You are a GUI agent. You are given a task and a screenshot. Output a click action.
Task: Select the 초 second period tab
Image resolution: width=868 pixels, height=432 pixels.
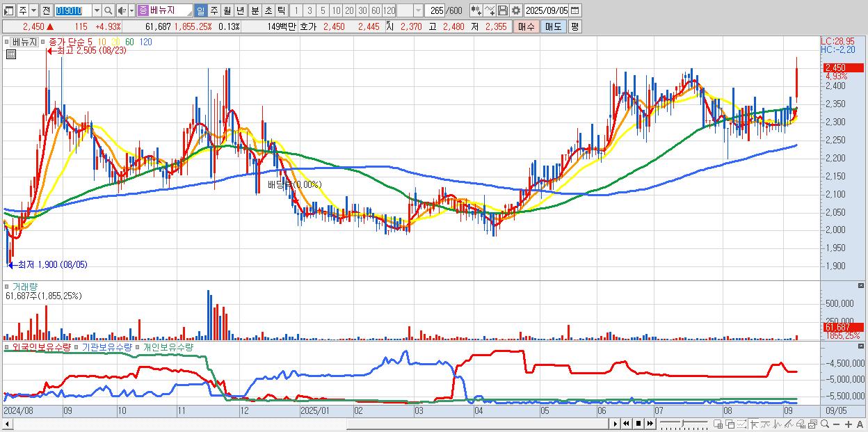(267, 10)
